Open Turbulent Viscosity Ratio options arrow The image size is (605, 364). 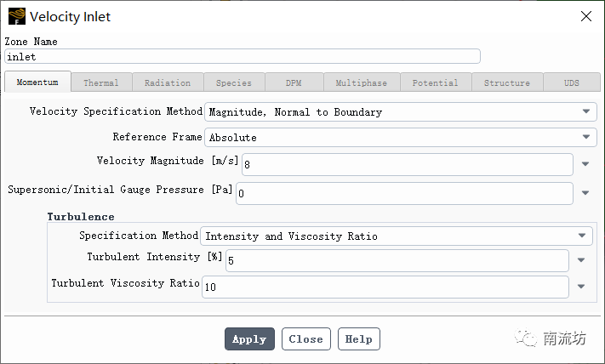point(581,287)
